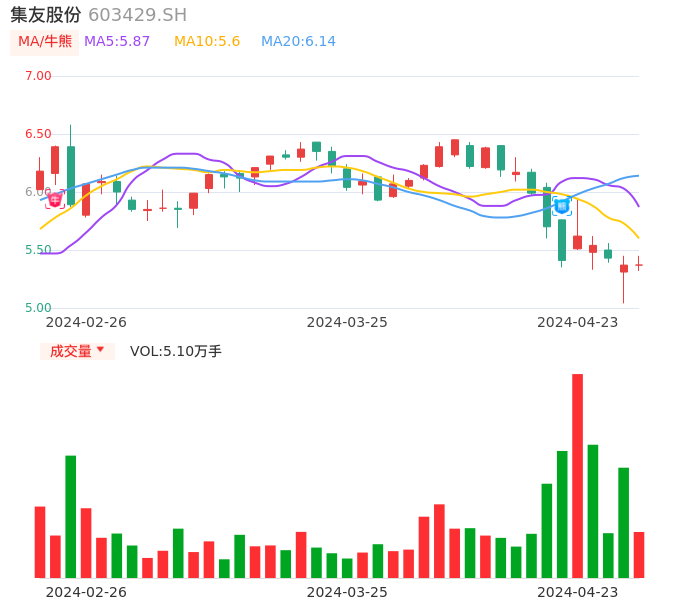This screenshot has width=686, height=606.
Task: Toggle the MA5:5.87 legend line
Action: pos(117,41)
